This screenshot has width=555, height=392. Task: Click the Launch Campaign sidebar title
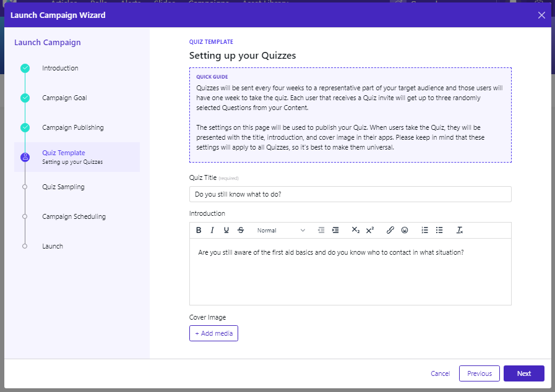pyautogui.click(x=48, y=43)
